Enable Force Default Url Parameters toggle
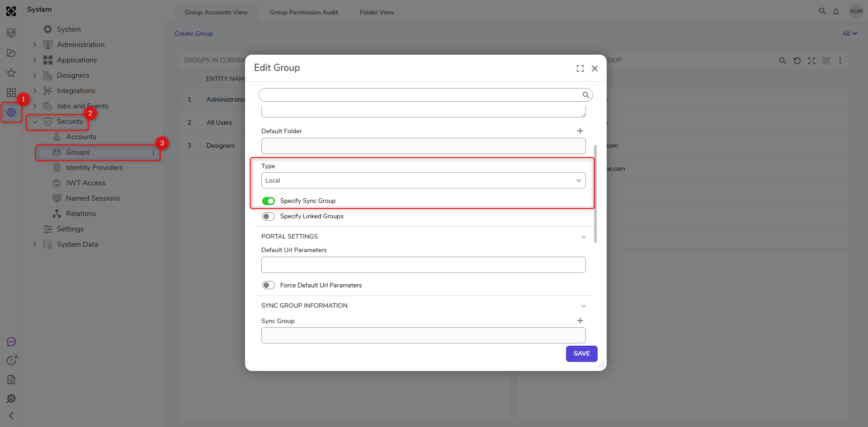The width and height of the screenshot is (868, 427). [x=269, y=285]
